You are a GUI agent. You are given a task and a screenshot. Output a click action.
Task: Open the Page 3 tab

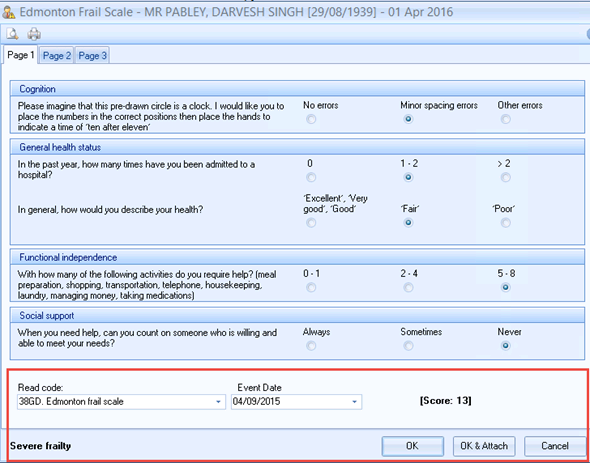tap(92, 56)
